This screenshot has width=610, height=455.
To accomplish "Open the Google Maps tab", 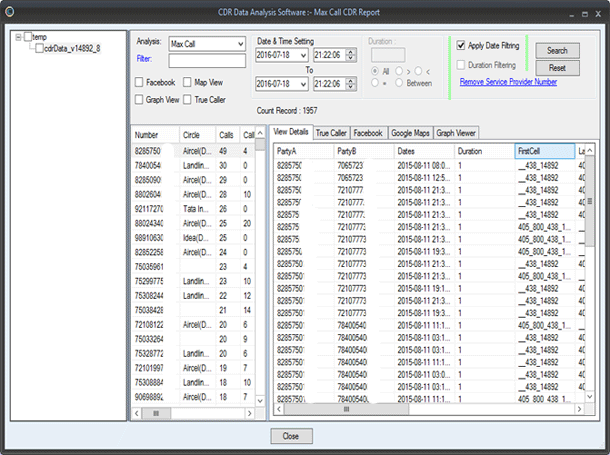I will (410, 132).
